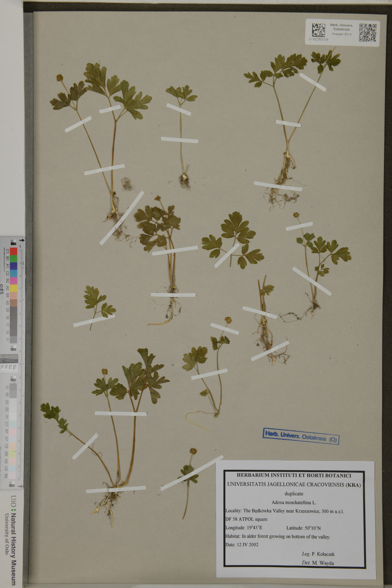
Task: Click the top arrow on the scale bar
Action: pos(22,240)
